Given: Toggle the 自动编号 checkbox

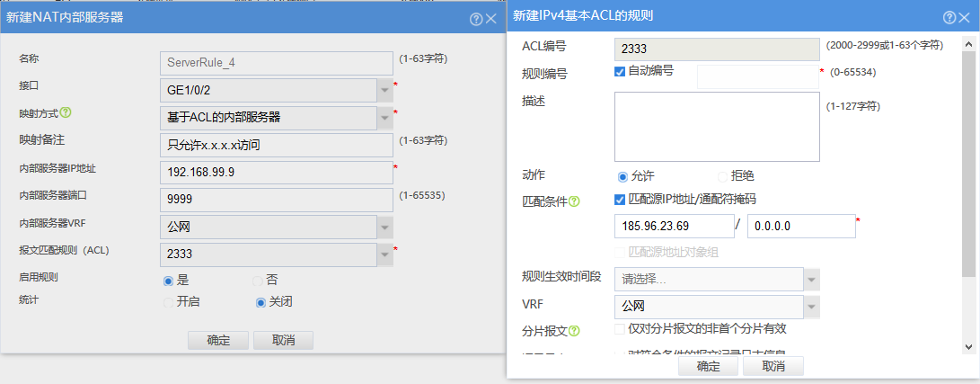Looking at the screenshot, I should click(x=620, y=71).
